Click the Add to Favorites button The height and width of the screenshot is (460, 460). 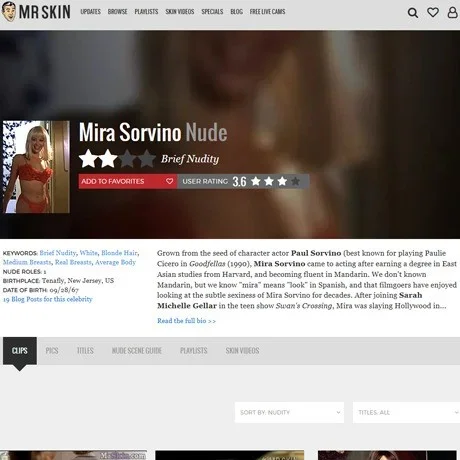pos(128,181)
